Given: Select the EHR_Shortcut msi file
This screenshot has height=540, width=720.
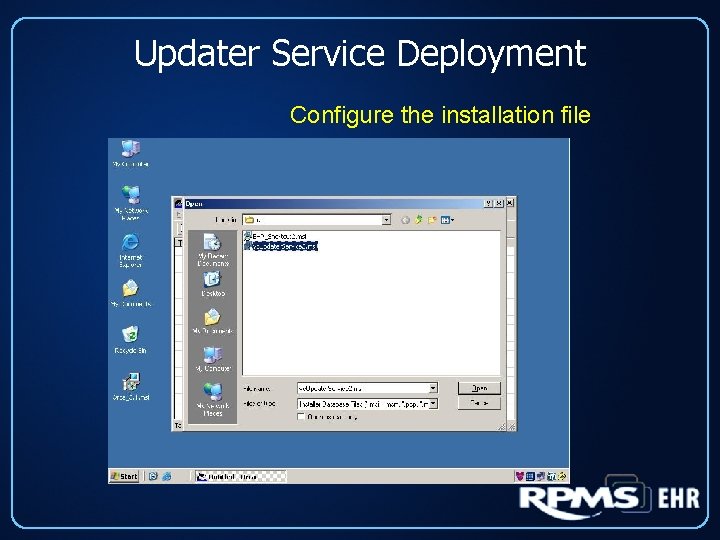Looking at the screenshot, I should click(x=276, y=236).
